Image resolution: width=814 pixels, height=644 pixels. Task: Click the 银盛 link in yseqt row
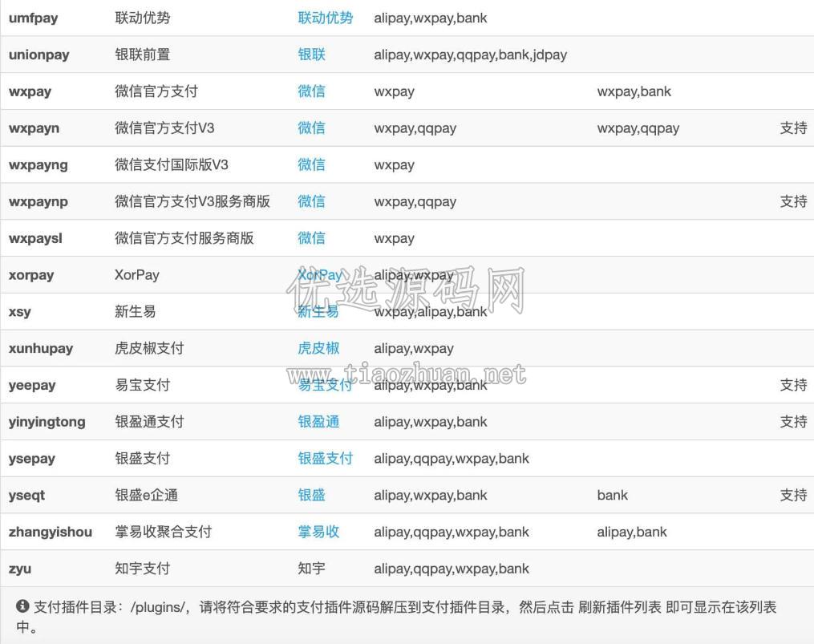pos(311,495)
